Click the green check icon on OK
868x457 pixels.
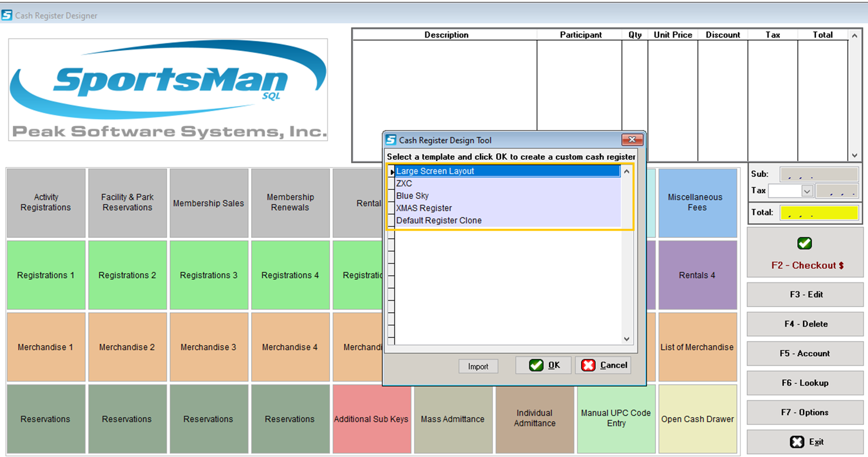536,365
